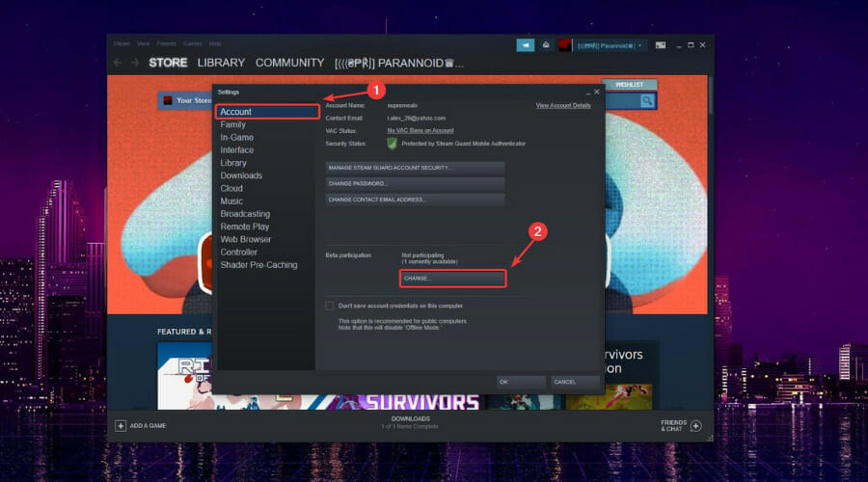868x482 pixels.
Task: Click the store page vertical scrollbar
Action: pyautogui.click(x=710, y=95)
